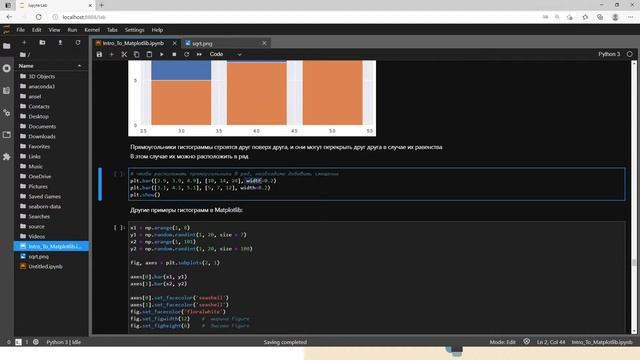Open the Settings menu

134,30
